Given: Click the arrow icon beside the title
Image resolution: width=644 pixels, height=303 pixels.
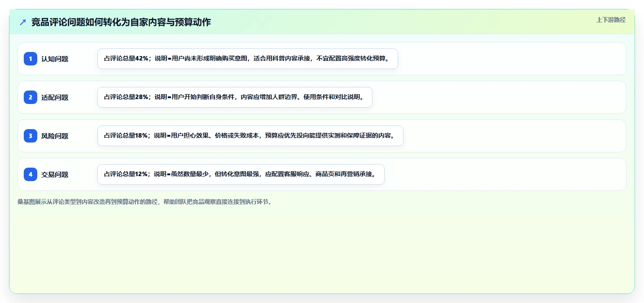Looking at the screenshot, I should 23,22.
